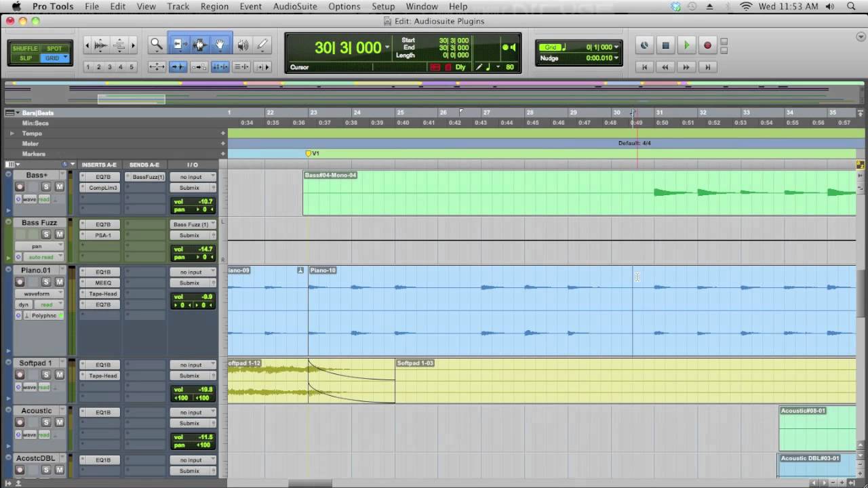The image size is (868, 488).
Task: Click the Play transport button
Action: pos(686,45)
